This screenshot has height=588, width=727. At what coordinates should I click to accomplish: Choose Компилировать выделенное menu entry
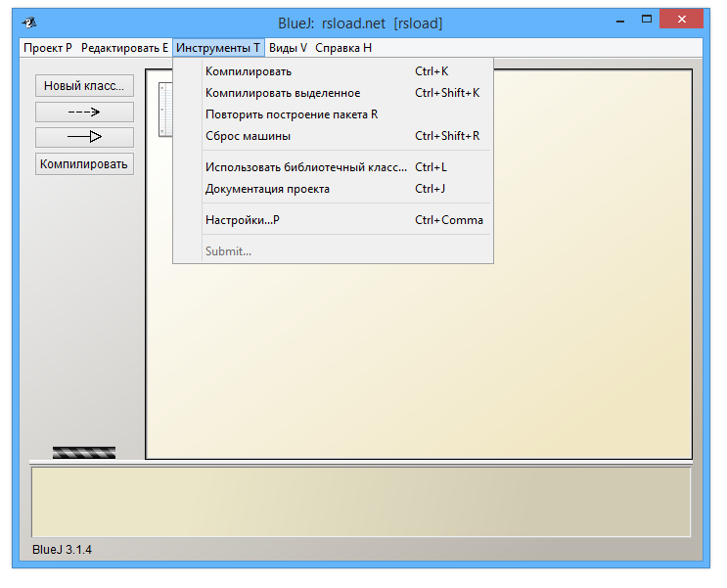click(x=333, y=93)
